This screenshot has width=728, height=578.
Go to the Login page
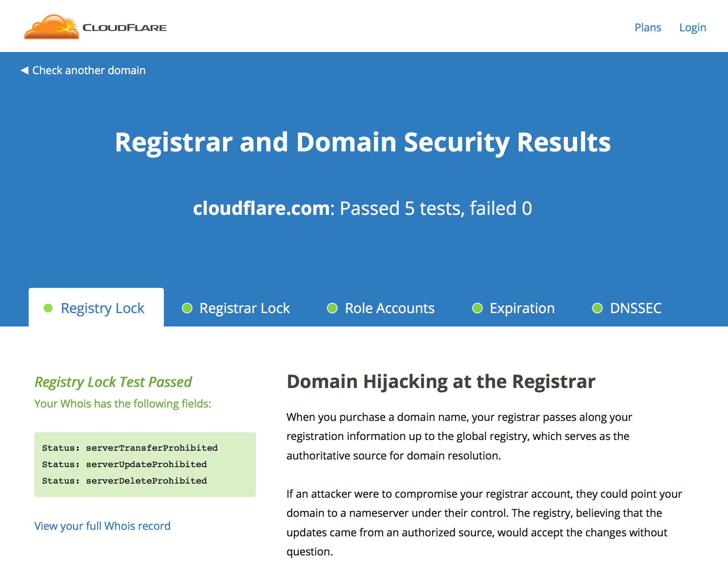tap(692, 28)
